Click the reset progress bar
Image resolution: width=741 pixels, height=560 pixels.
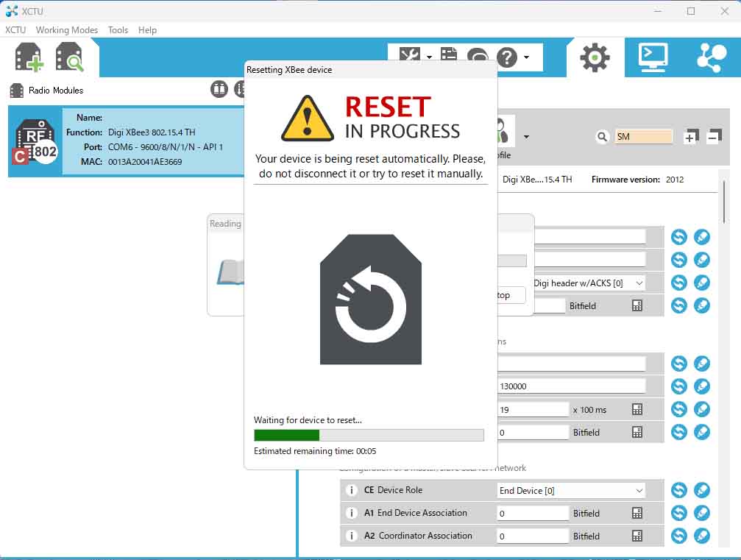pos(369,435)
